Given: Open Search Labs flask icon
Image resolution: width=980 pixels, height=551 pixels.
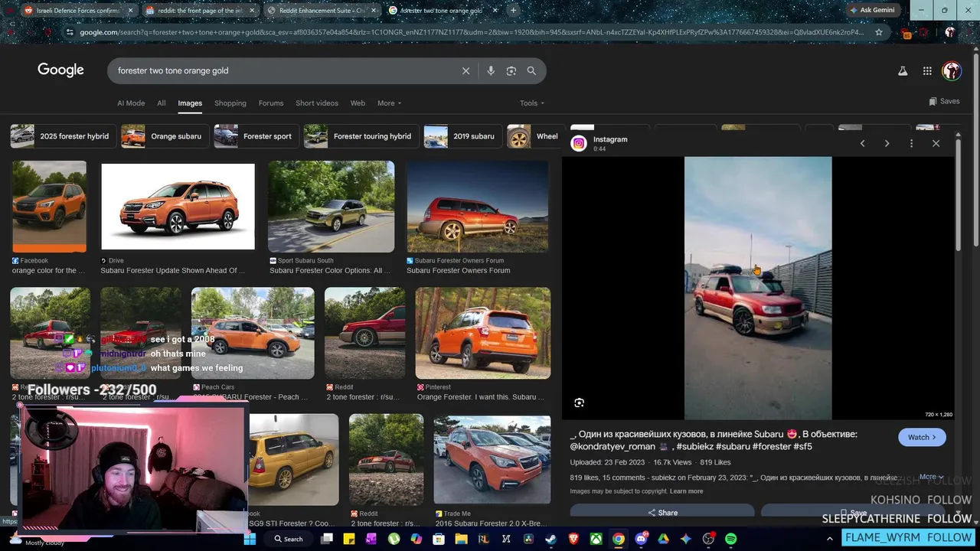Looking at the screenshot, I should [x=903, y=70].
